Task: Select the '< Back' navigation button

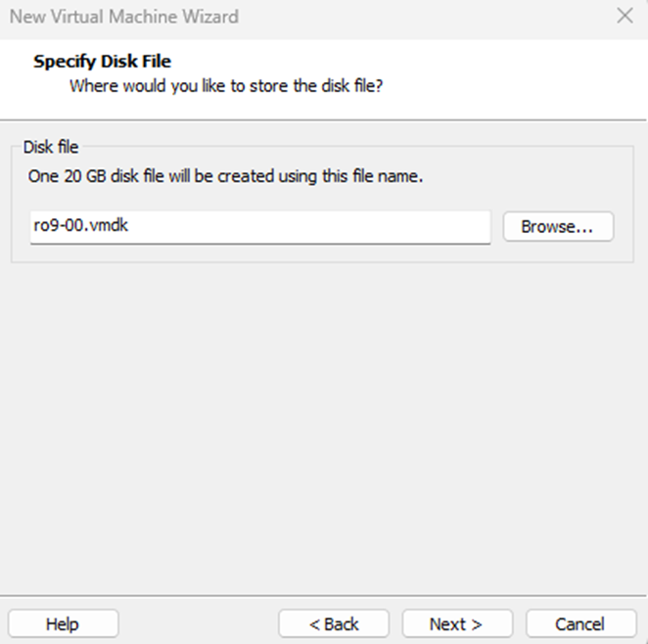Action: (334, 623)
